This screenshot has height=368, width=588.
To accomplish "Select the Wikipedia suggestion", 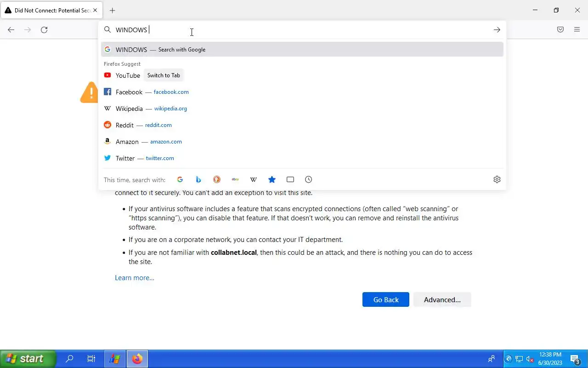I will pos(302,109).
